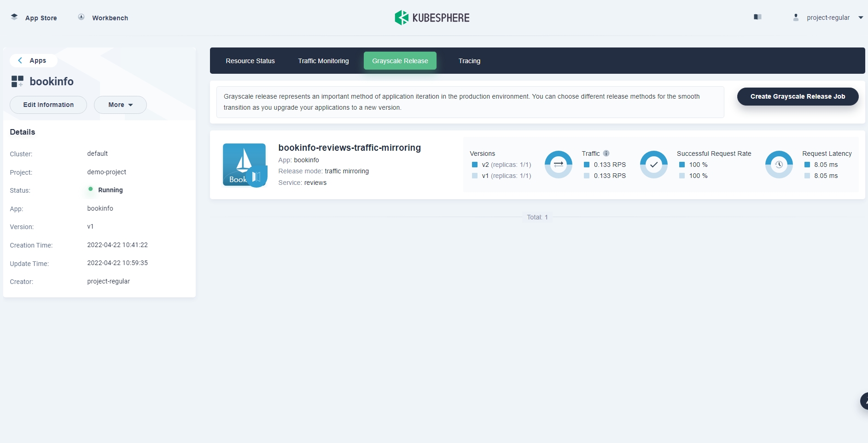
Task: Click the Bookinfo sailboat thumbnail
Action: 245,165
